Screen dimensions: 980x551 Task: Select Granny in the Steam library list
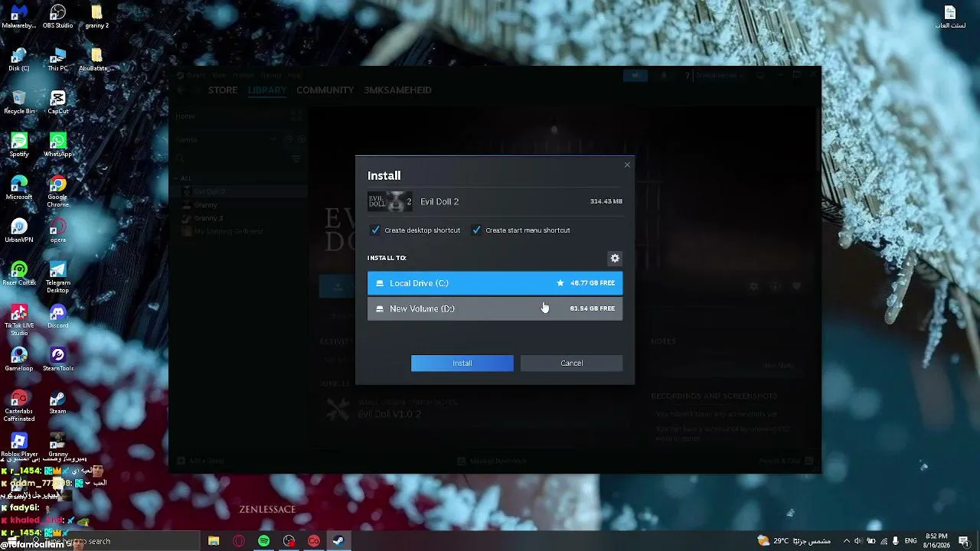tap(205, 205)
